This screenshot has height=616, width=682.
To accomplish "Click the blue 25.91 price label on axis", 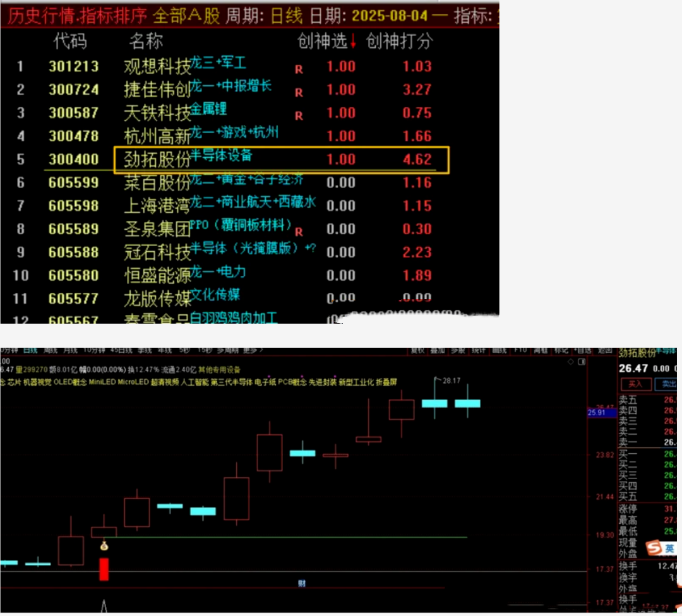I will [x=597, y=412].
